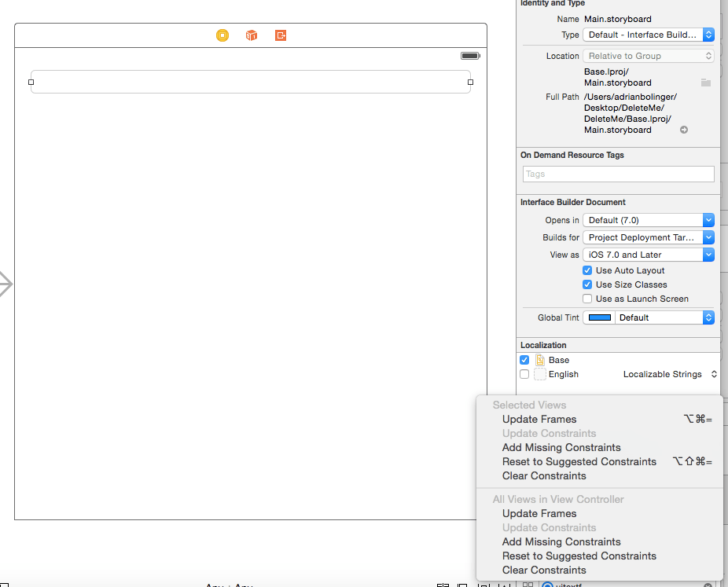728x587 pixels.
Task: Uncheck the Base localization checkbox
Action: pos(524,360)
